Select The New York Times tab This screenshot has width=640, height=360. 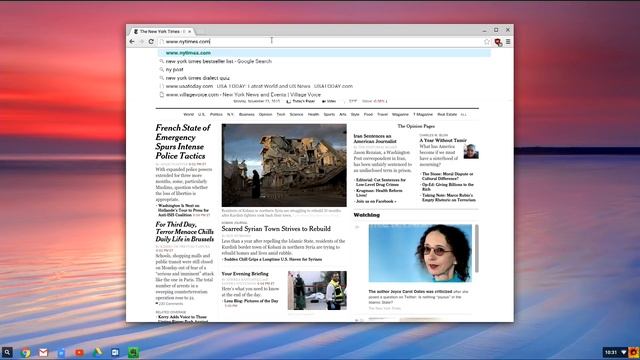click(162, 31)
